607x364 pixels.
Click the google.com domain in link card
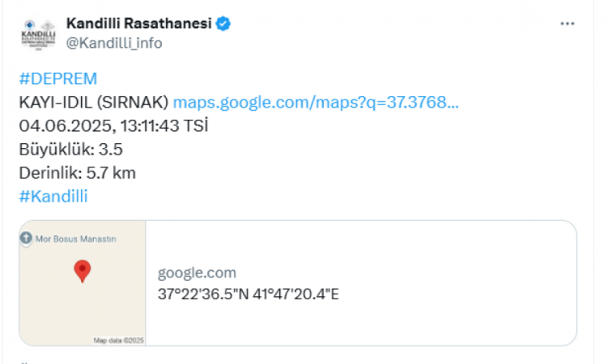pyautogui.click(x=197, y=273)
